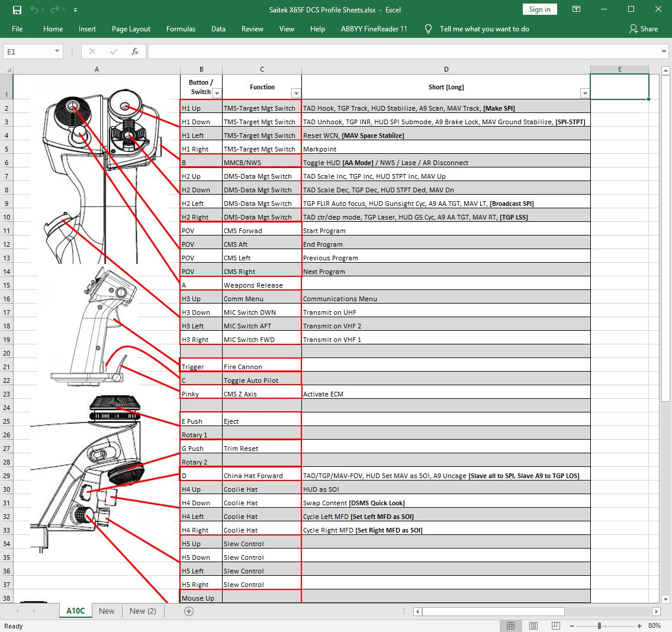The height and width of the screenshot is (632, 672).
Task: Click the formula bar input field
Action: pos(403,51)
